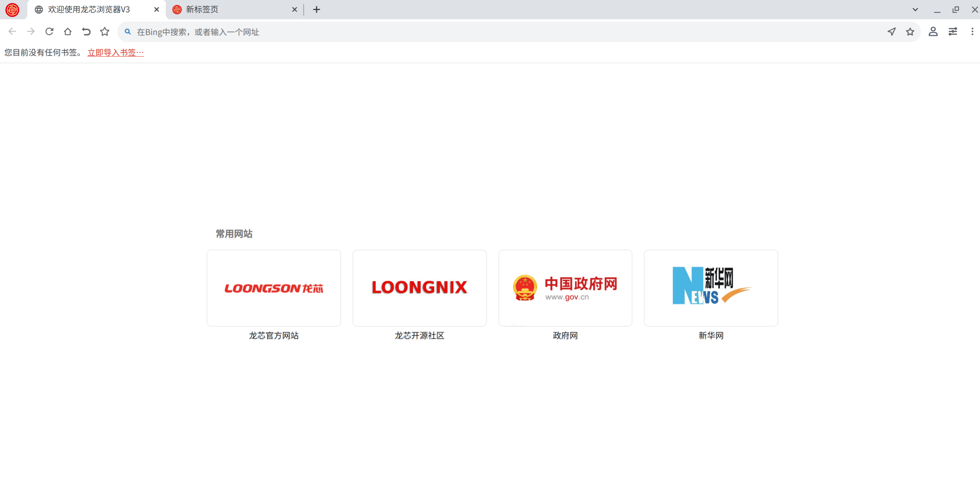Open the LOONGSON 龙芯 thumbnail
The width and height of the screenshot is (980, 496).
[274, 288]
